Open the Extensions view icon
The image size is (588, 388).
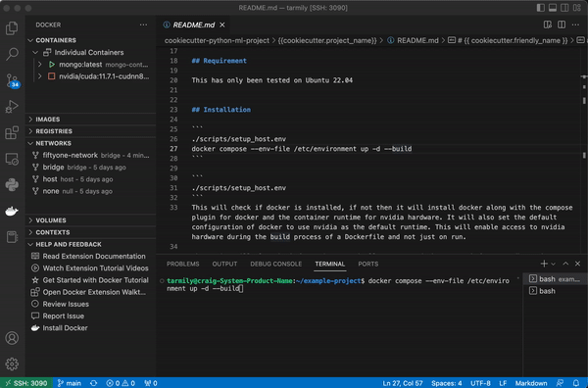coord(12,132)
